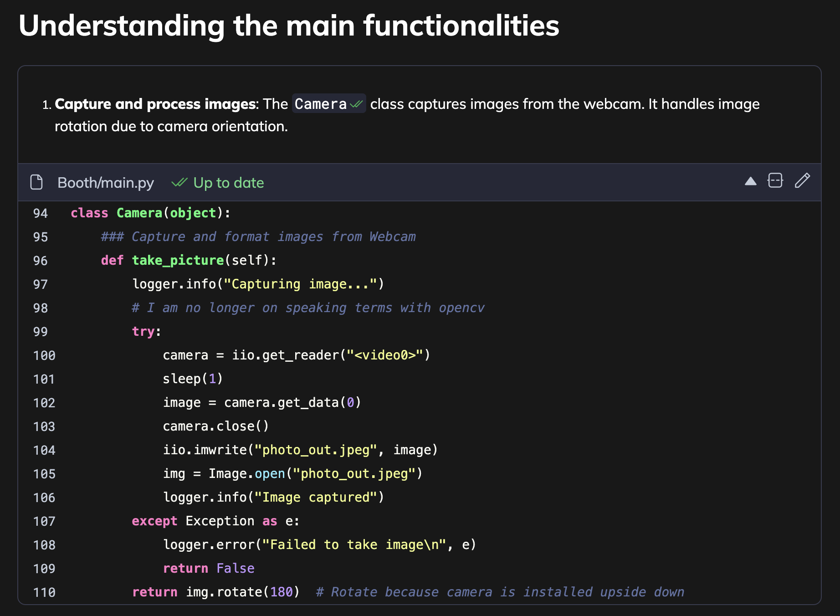
Task: Click the 'Understanding the main functionalities' heading
Action: (289, 26)
